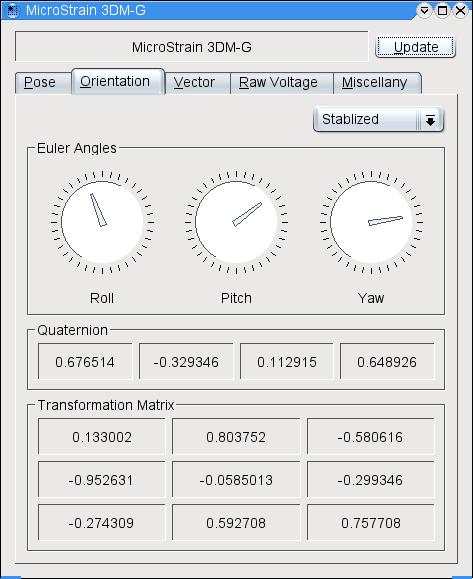Go to the Raw Voltage tab
The width and height of the screenshot is (473, 579).
pos(282,83)
